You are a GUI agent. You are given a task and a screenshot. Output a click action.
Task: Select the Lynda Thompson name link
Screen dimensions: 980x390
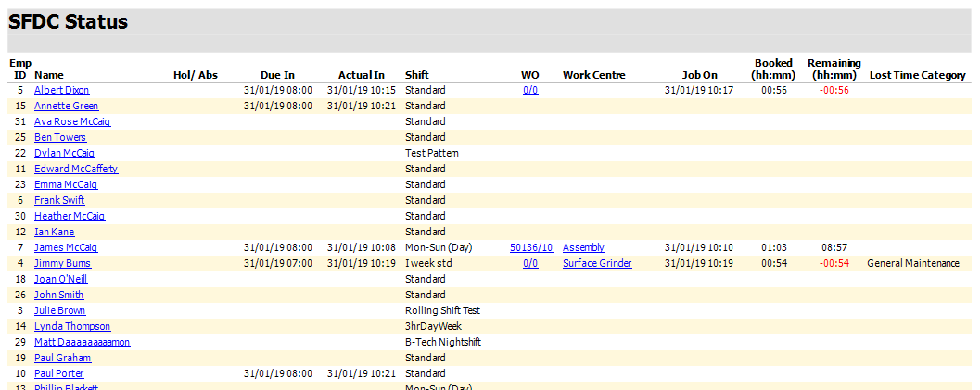tap(72, 326)
